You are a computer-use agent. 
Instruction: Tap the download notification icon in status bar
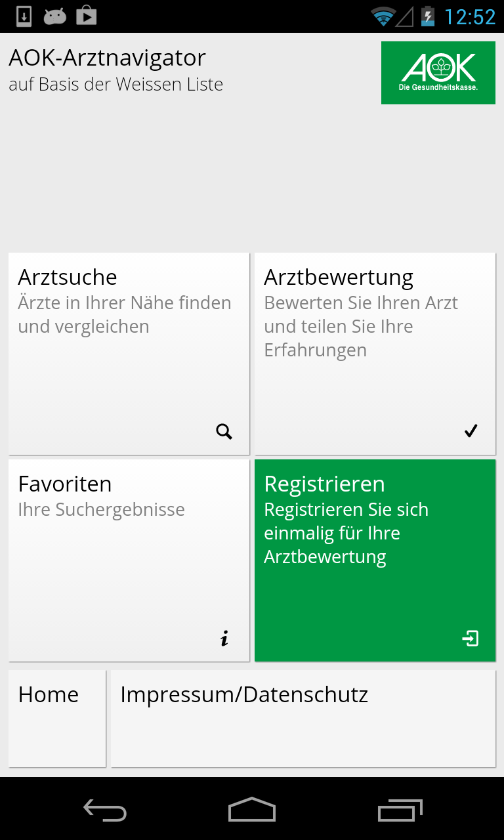click(x=24, y=16)
